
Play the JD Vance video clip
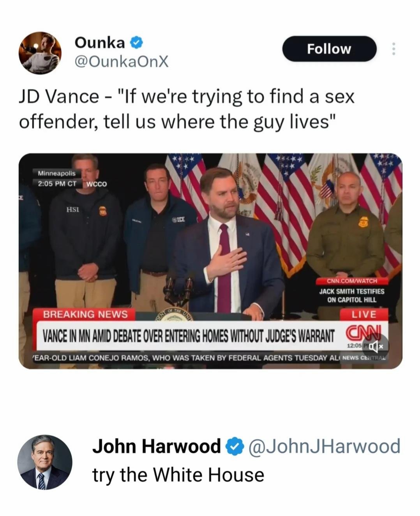210,261
